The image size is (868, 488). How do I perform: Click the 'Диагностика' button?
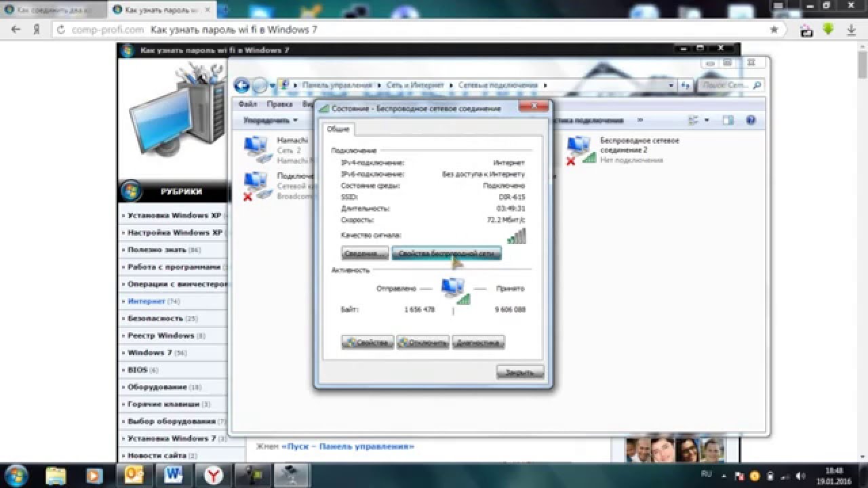[479, 342]
